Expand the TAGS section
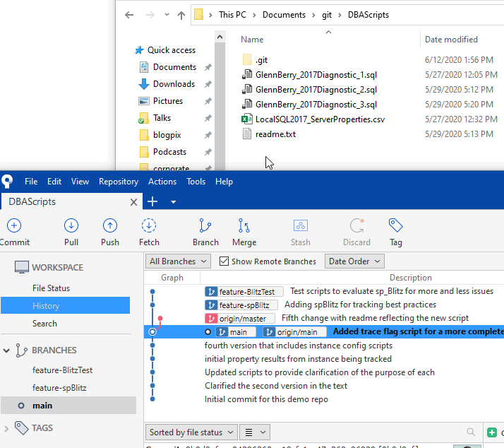504x448 pixels. [6, 428]
